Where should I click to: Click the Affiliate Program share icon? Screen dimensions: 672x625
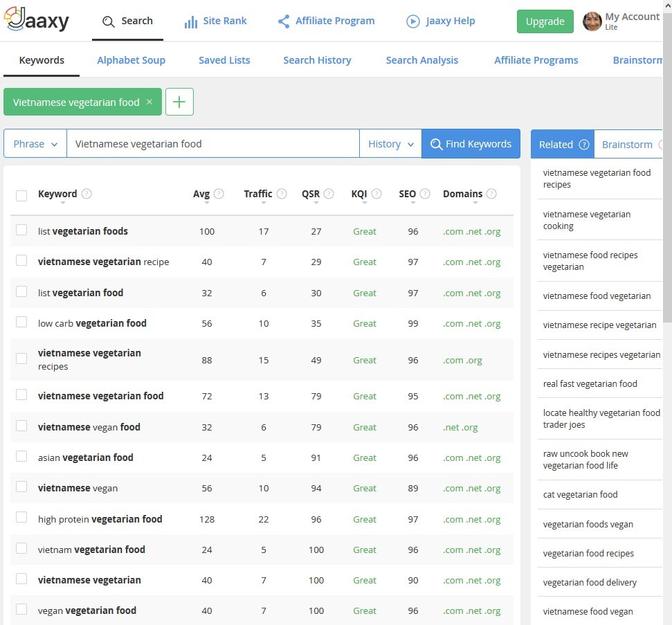(x=283, y=21)
